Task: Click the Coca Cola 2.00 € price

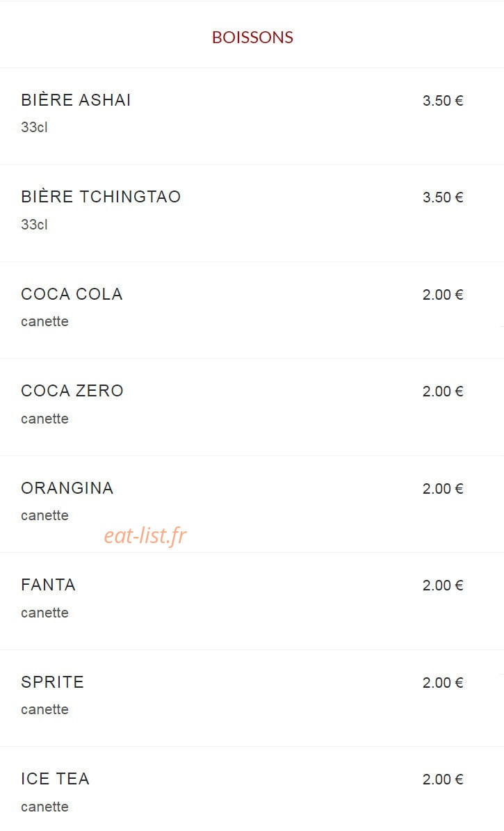Action: point(443,294)
